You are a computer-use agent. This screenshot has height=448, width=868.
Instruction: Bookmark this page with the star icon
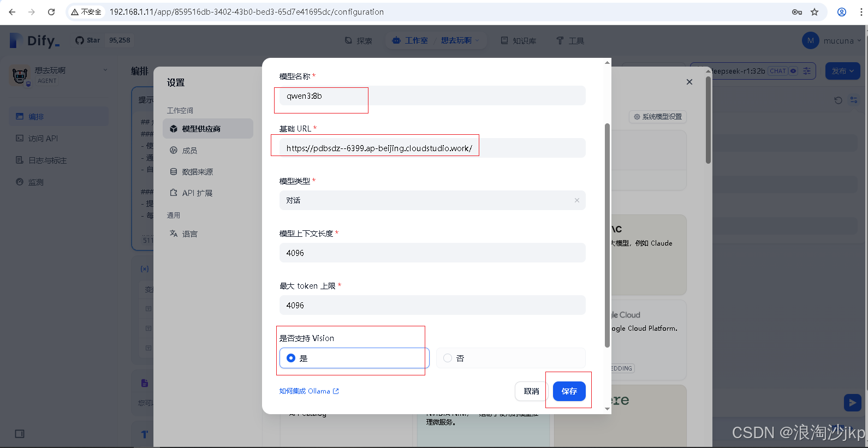815,12
